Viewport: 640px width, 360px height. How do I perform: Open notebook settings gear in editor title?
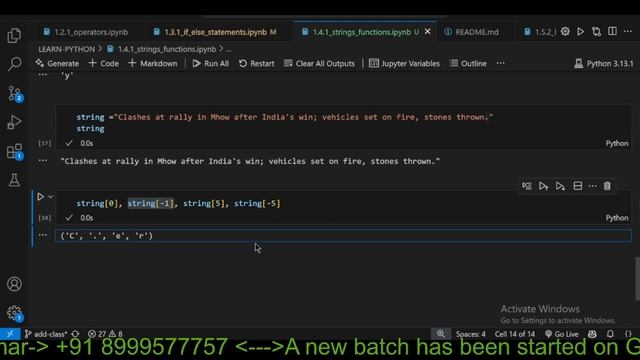coord(565,31)
